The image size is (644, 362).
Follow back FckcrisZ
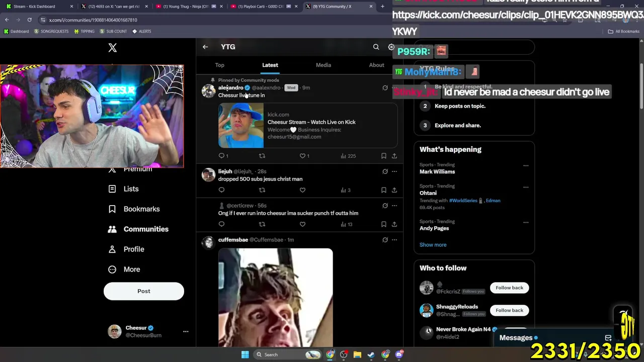tap(509, 288)
